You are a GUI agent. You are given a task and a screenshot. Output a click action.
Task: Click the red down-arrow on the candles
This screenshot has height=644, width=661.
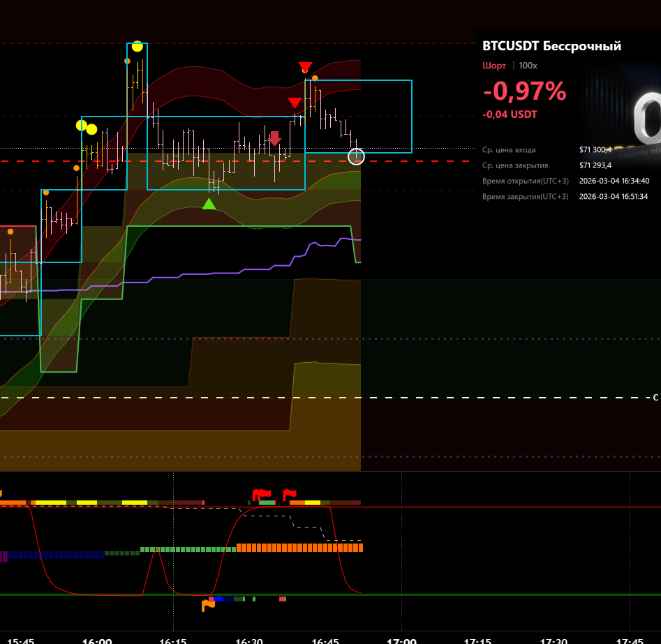click(x=275, y=138)
